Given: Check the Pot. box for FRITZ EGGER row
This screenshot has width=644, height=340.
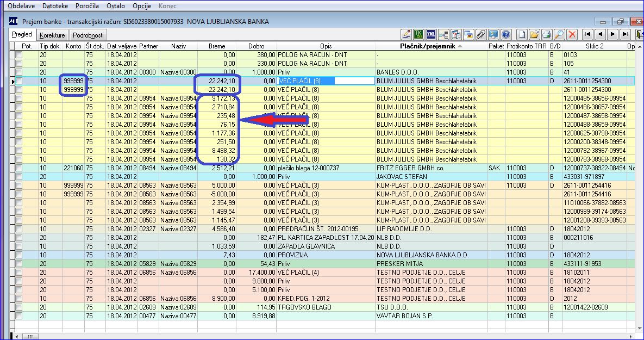Looking at the screenshot, I should tap(19, 168).
